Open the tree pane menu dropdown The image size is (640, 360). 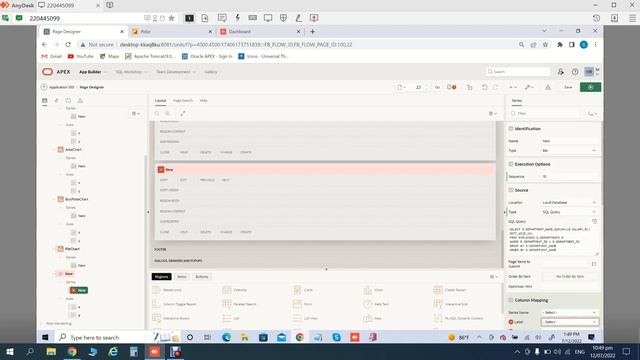coord(136,113)
